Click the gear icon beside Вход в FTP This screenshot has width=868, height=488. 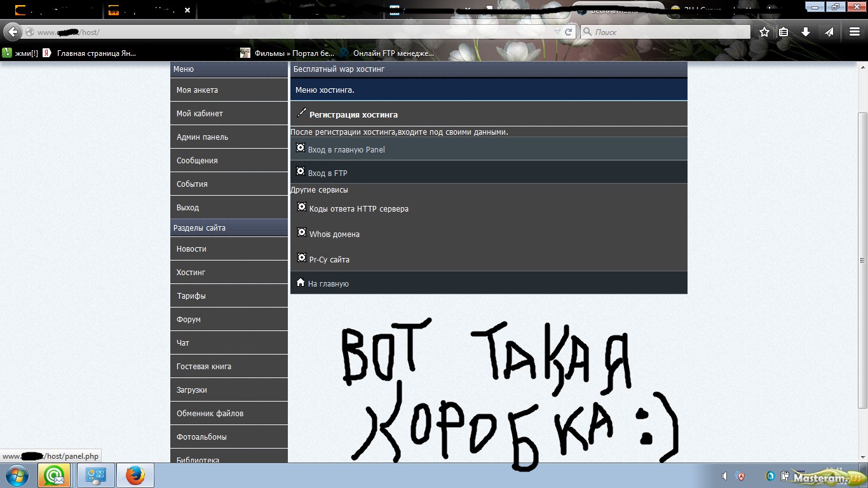coord(301,172)
